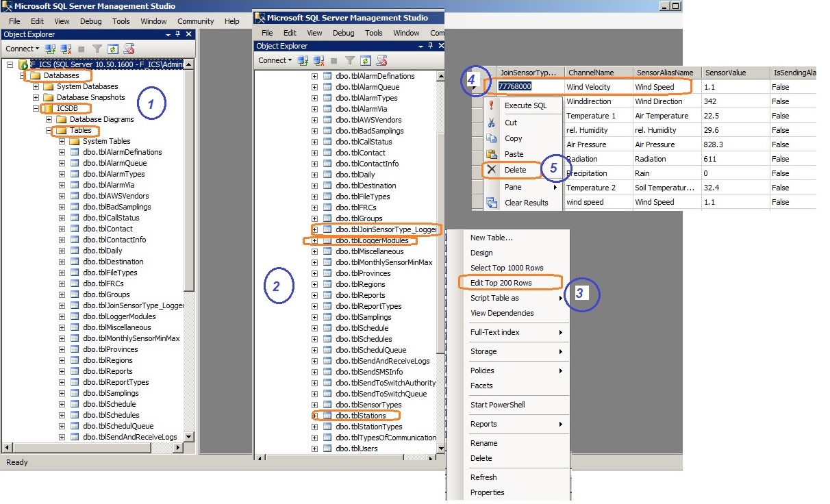
Task: Open the Connect dropdown in the left window
Action: (x=22, y=49)
